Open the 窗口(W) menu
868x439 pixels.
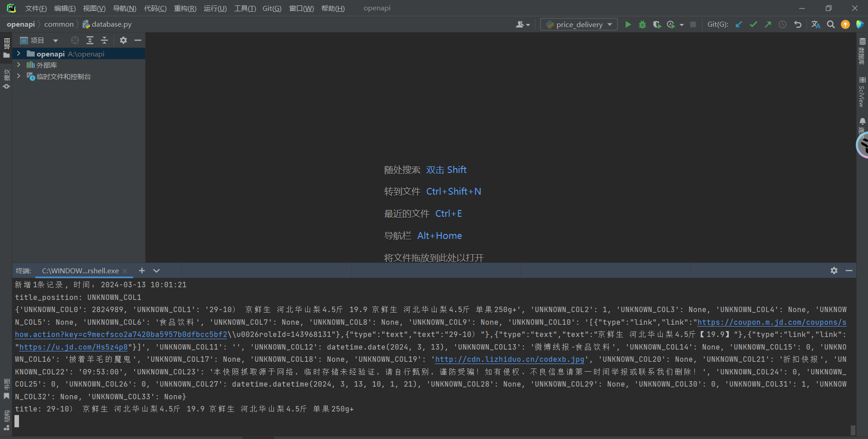point(302,8)
